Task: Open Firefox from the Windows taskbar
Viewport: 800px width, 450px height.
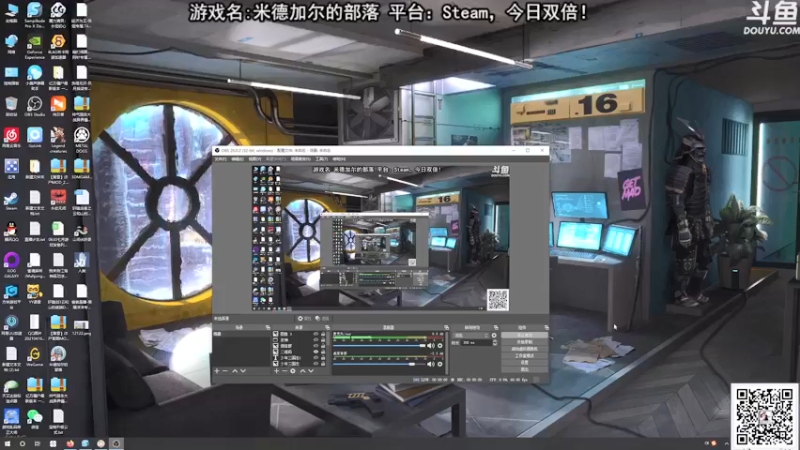Action: pos(70,443)
